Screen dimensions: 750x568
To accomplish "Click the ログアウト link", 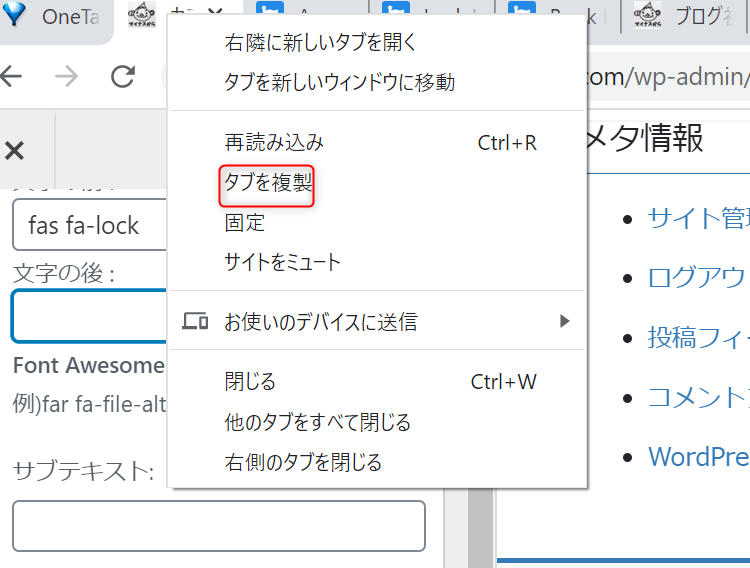I will 698,278.
